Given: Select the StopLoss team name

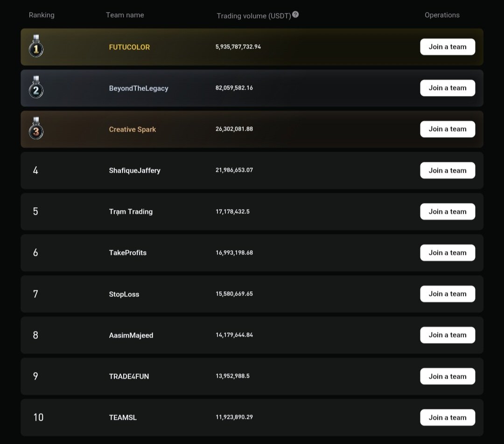Looking at the screenshot, I should (124, 294).
